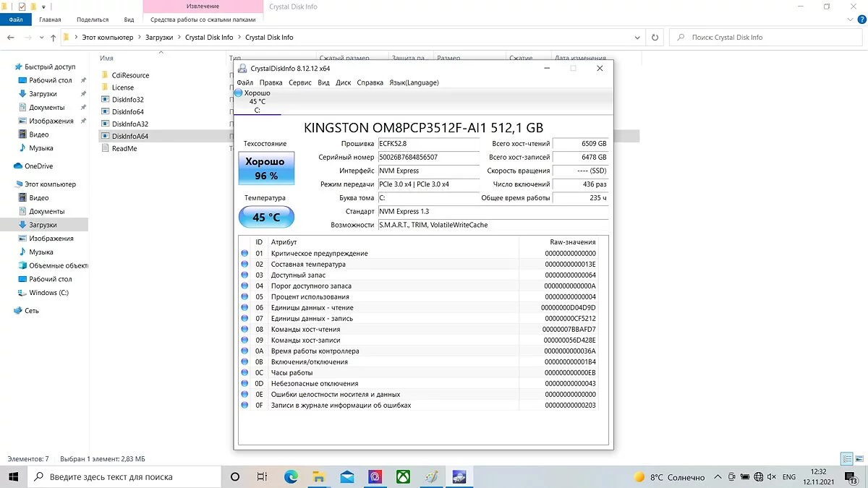Switch Explorer to large icons view
This screenshot has height=488, width=868.
[x=859, y=458]
